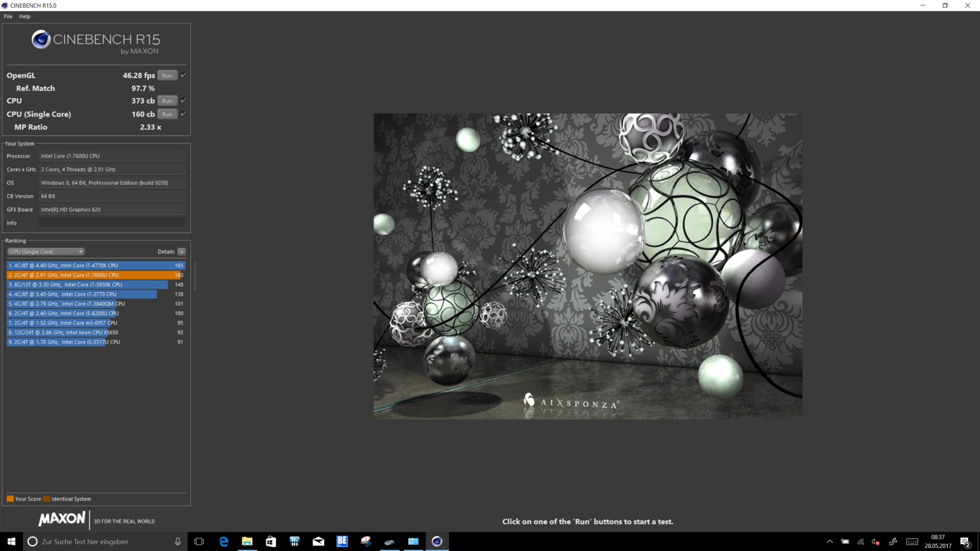Click the MAXON logo

click(x=62, y=519)
